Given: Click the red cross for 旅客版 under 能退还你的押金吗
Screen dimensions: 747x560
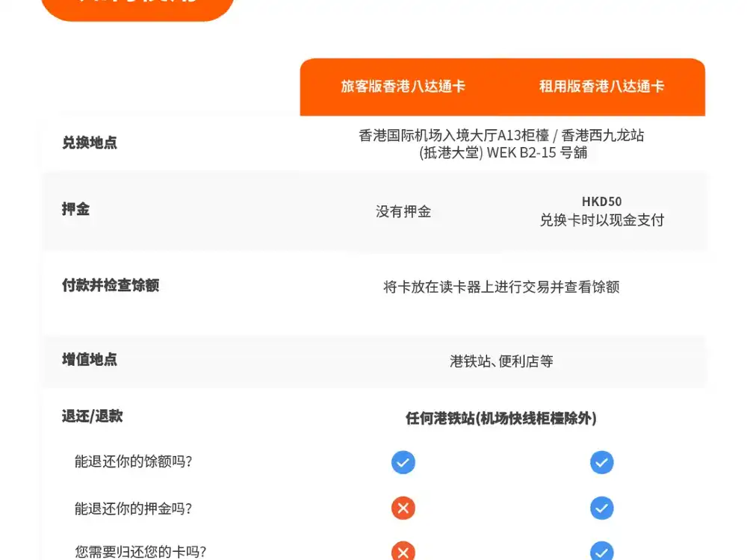Looking at the screenshot, I should pos(403,508).
